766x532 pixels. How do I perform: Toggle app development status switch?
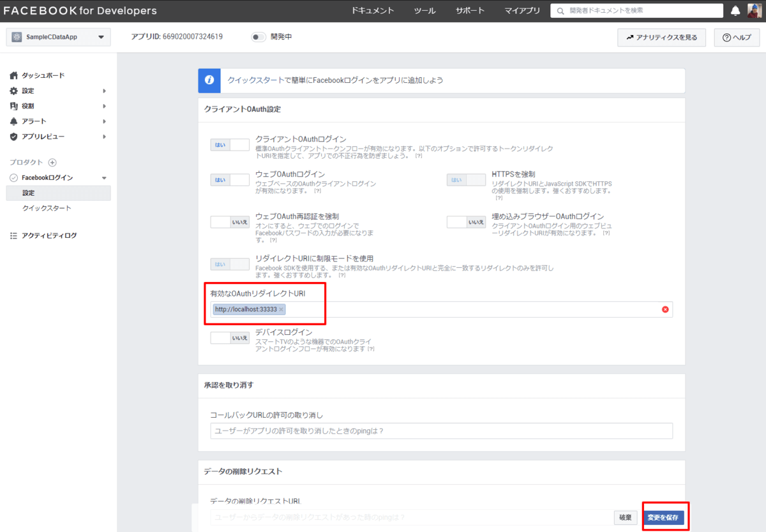[259, 37]
